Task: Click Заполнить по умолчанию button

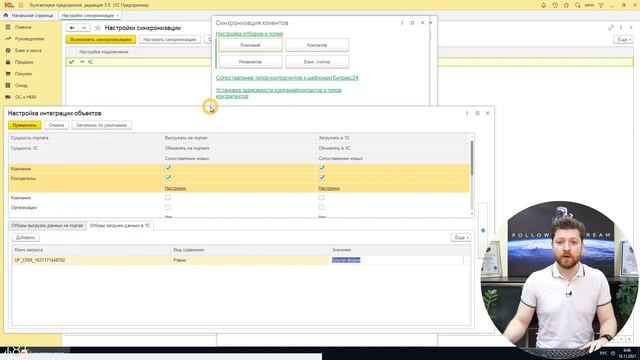Action: tap(102, 125)
